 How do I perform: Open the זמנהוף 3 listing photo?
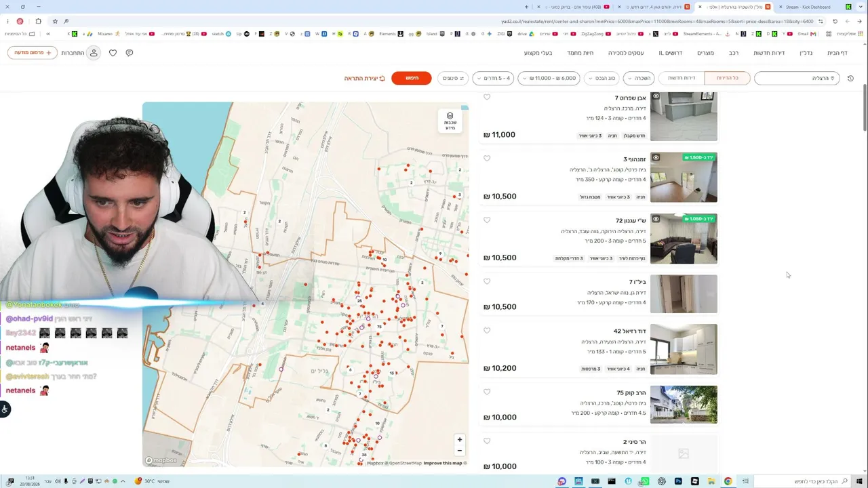(684, 177)
